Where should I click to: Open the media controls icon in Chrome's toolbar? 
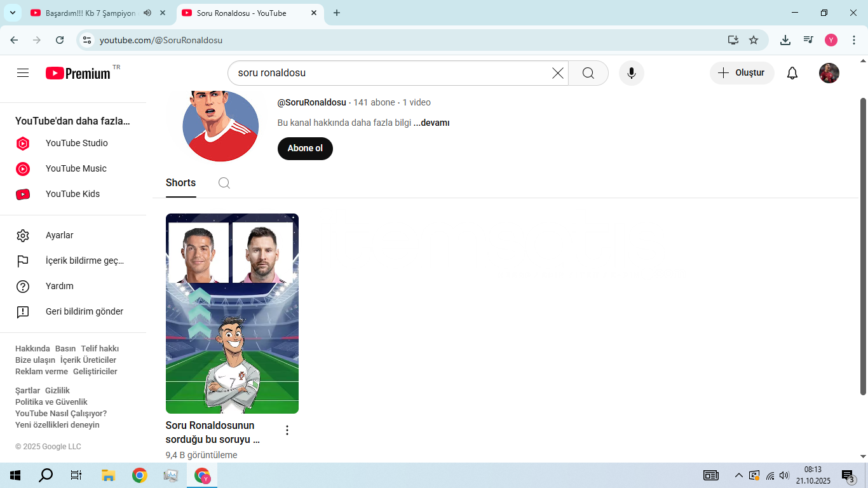(808, 40)
